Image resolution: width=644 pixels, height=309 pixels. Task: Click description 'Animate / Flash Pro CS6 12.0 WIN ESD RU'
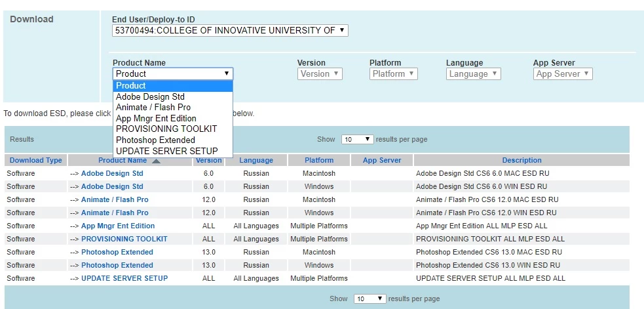(x=486, y=213)
